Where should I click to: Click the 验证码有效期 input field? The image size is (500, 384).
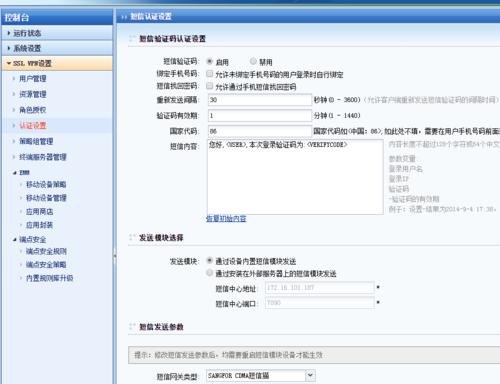click(x=260, y=115)
